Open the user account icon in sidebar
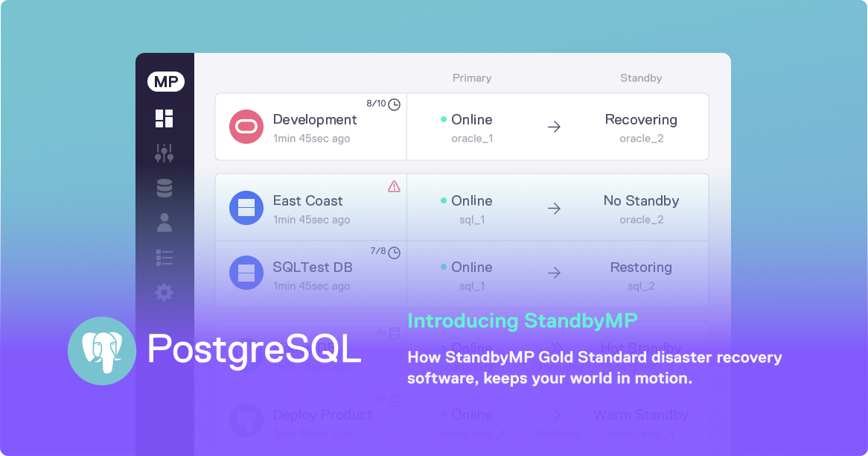This screenshot has width=868, height=456. 164,222
